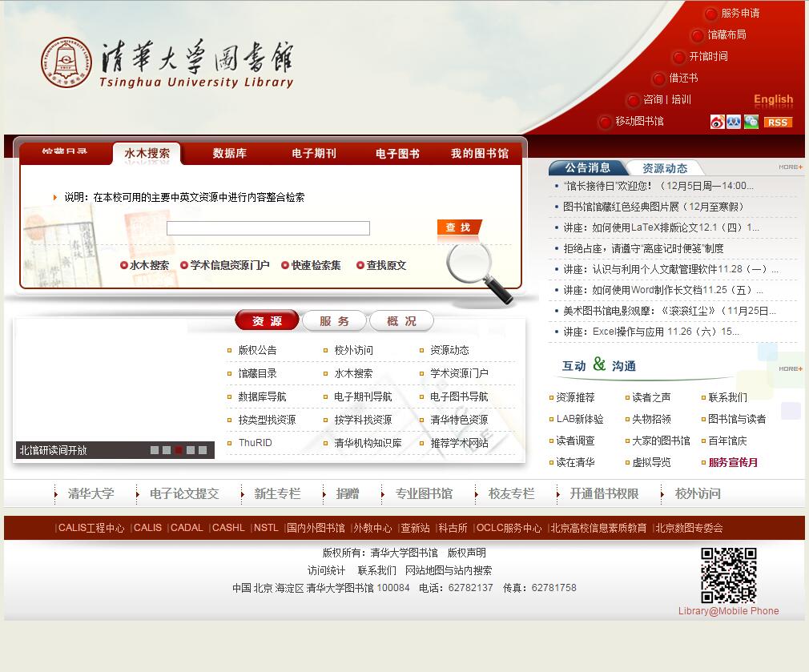Click the red dot beside 移动图书馆
The width and height of the screenshot is (809, 672).
pos(605,123)
